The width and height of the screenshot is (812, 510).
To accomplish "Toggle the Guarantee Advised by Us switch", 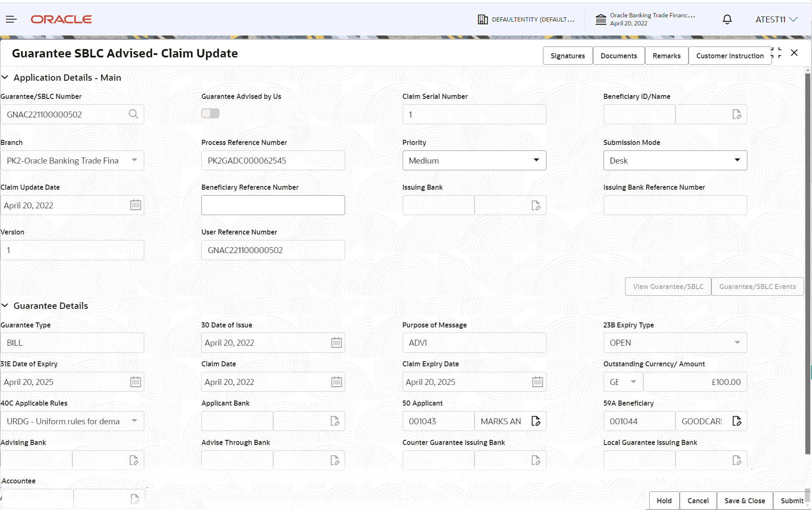I will click(210, 113).
